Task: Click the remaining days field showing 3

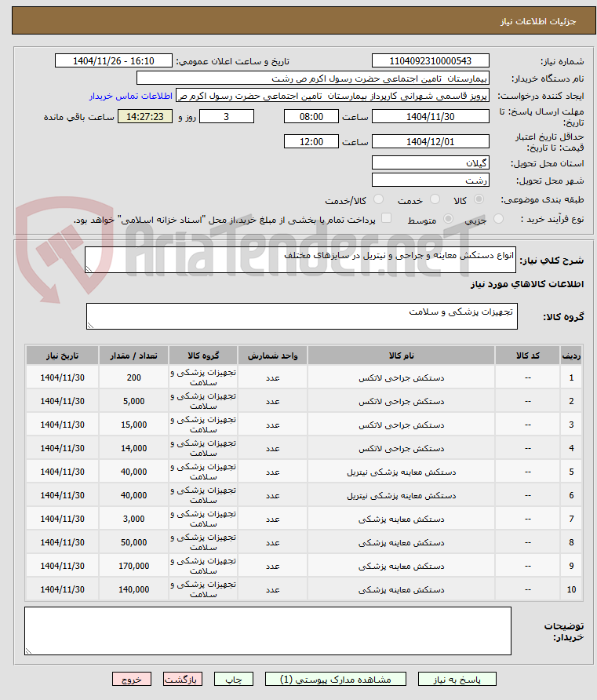Action: pyautogui.click(x=226, y=116)
